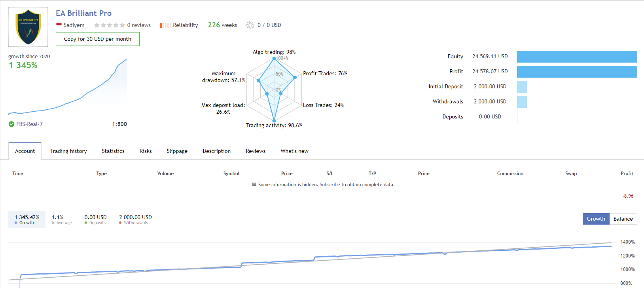Open the EA Brilliant Pro title link

pyautogui.click(x=83, y=13)
